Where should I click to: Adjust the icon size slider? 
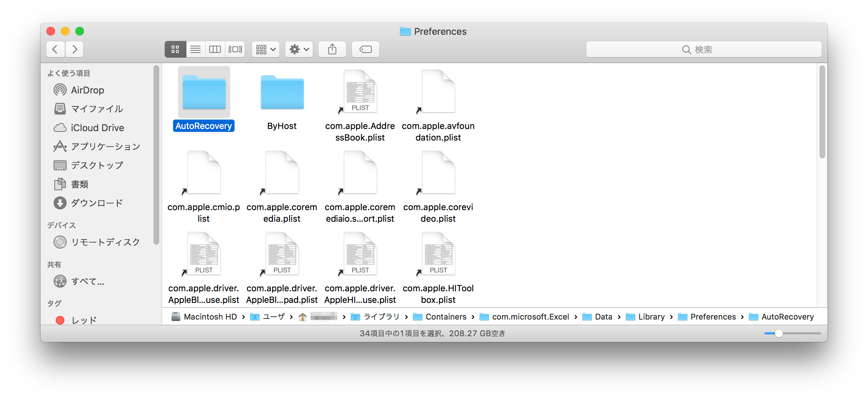tap(779, 333)
